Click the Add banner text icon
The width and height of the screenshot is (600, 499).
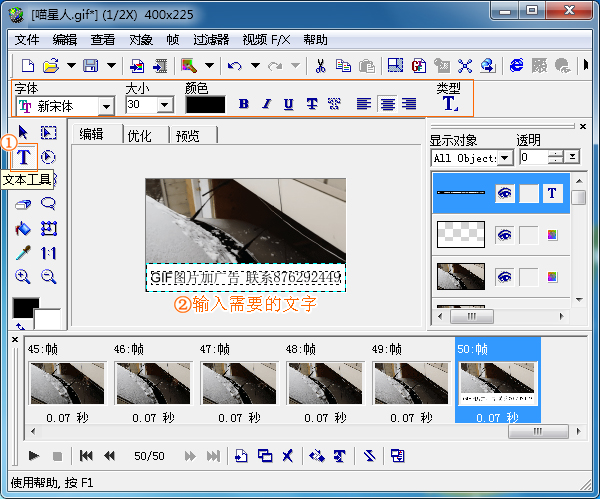click(339, 455)
